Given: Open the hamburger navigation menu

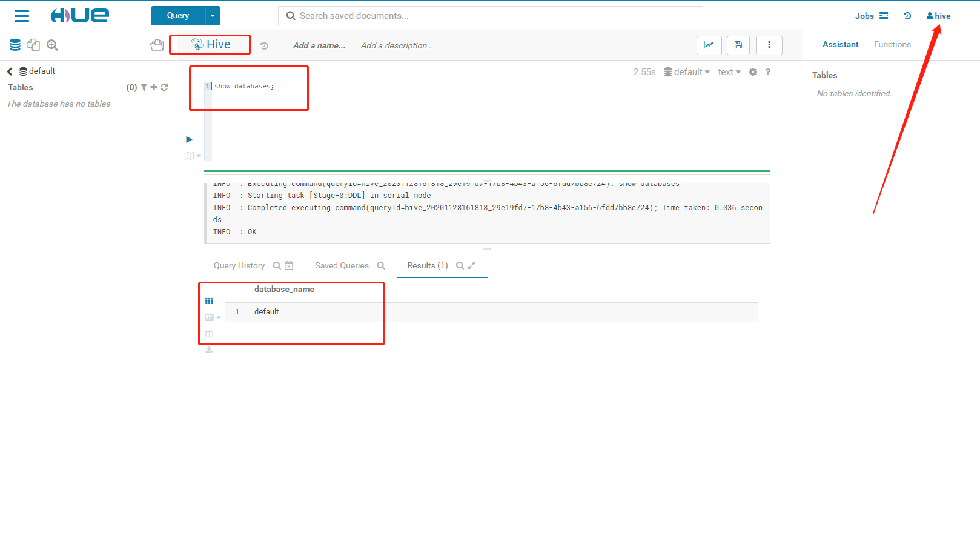Looking at the screenshot, I should pyautogui.click(x=22, y=16).
